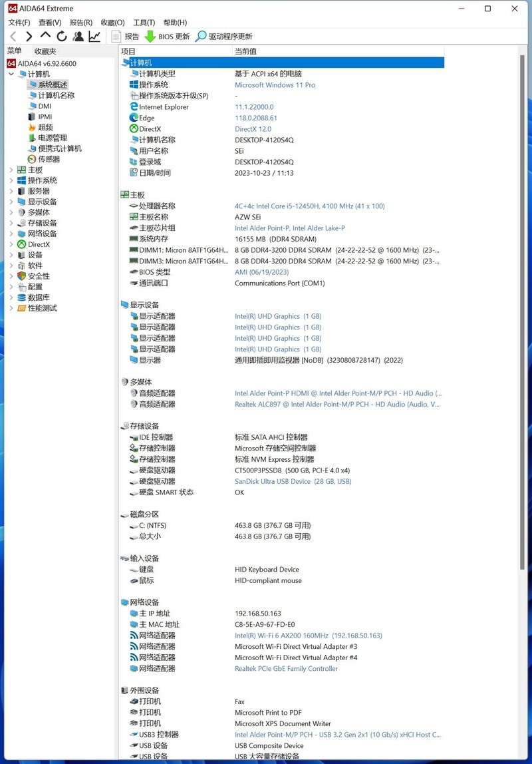This screenshot has height=764, width=532.
Task: Select the 安全性 shield icon
Action: point(22,276)
